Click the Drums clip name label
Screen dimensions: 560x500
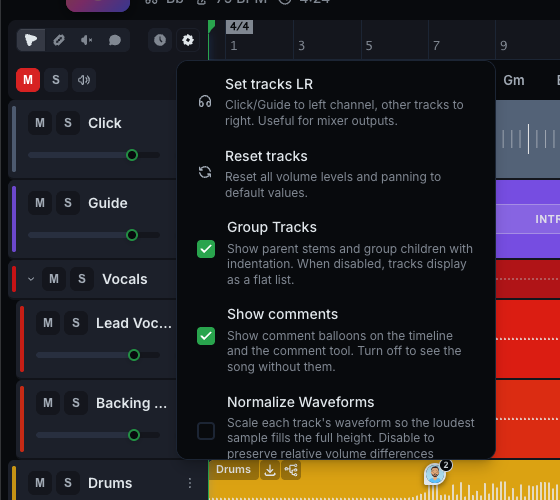point(233,469)
